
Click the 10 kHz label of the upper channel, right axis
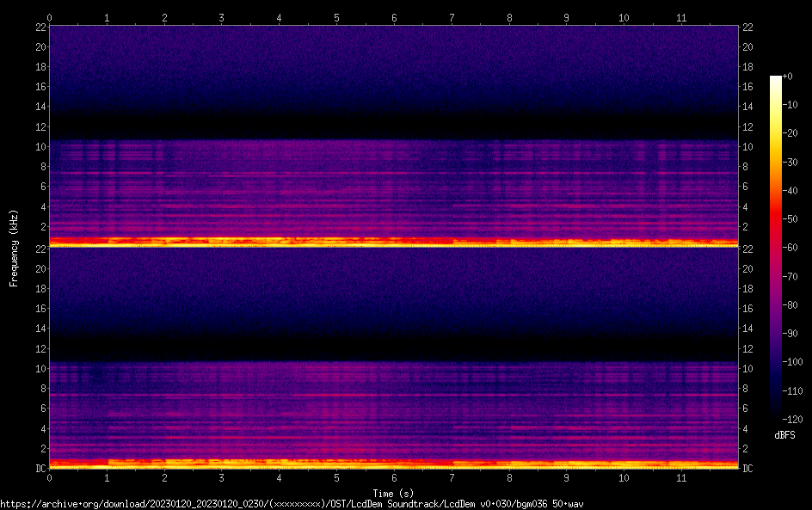click(748, 147)
